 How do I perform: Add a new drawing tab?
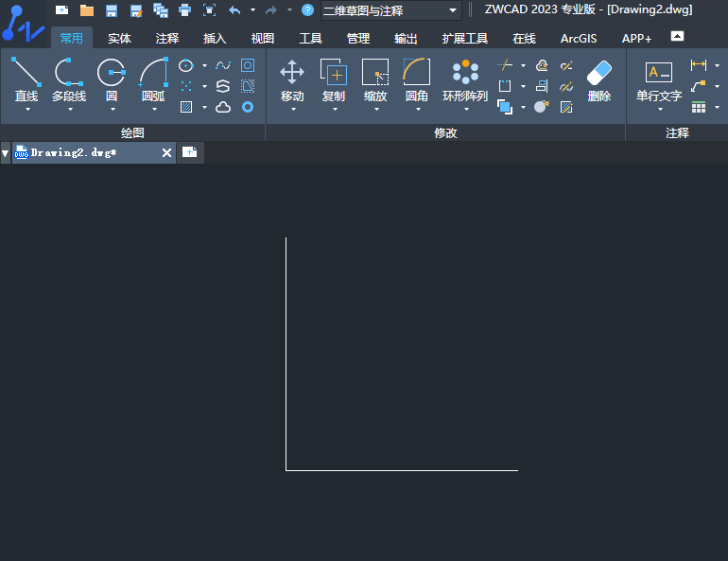coord(189,152)
